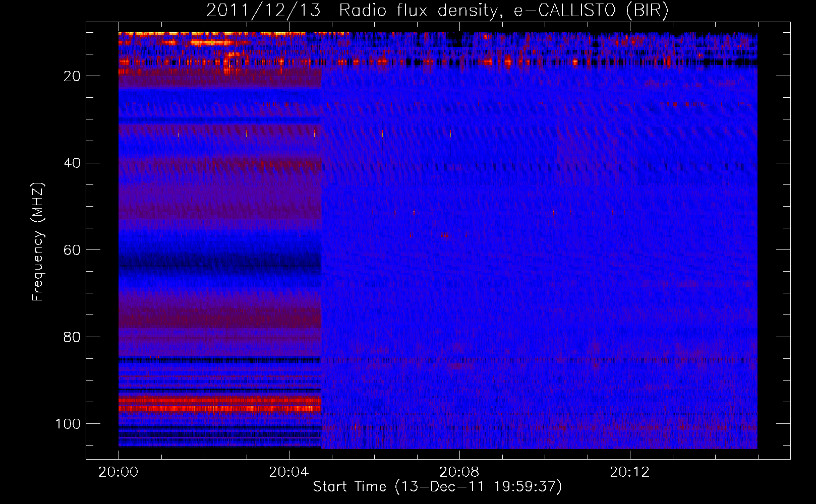The image size is (816, 504).
Task: Click the 60 MHz frequency tick label
Action: [x=73, y=250]
